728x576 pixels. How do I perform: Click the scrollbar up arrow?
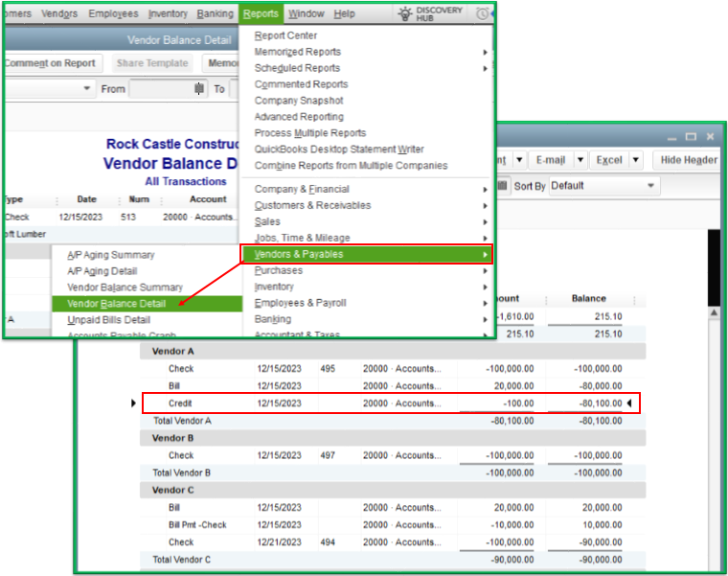pyautogui.click(x=714, y=312)
